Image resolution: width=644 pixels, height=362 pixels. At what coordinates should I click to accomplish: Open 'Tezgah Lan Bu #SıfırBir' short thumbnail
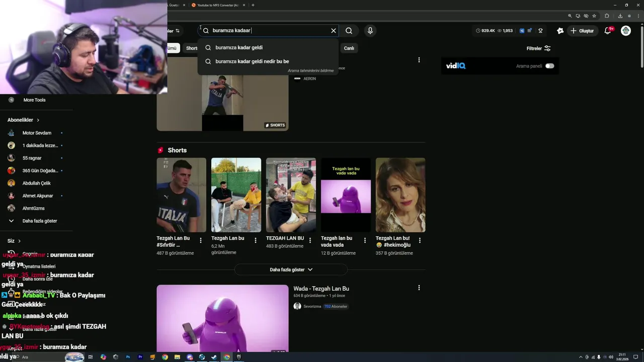point(181,195)
